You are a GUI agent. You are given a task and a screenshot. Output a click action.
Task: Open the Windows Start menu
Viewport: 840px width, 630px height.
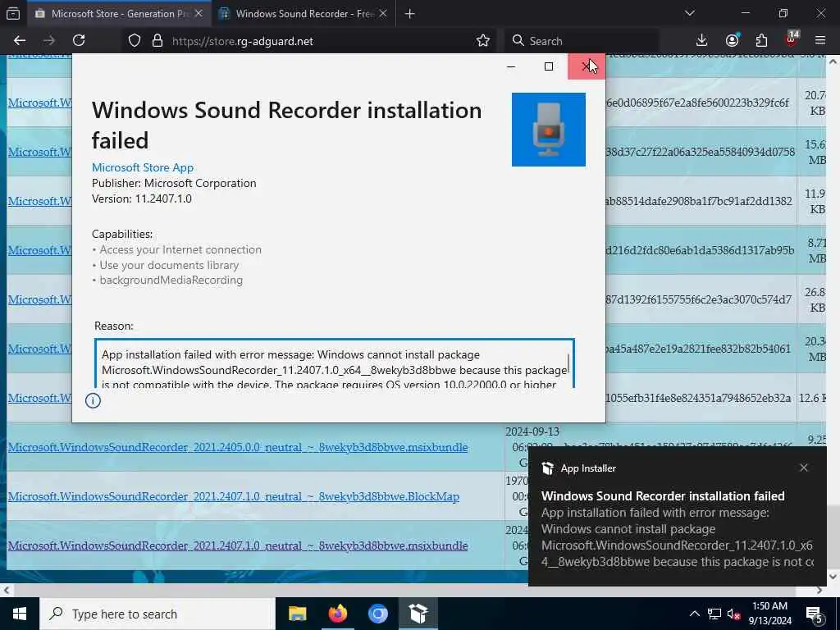click(20, 614)
